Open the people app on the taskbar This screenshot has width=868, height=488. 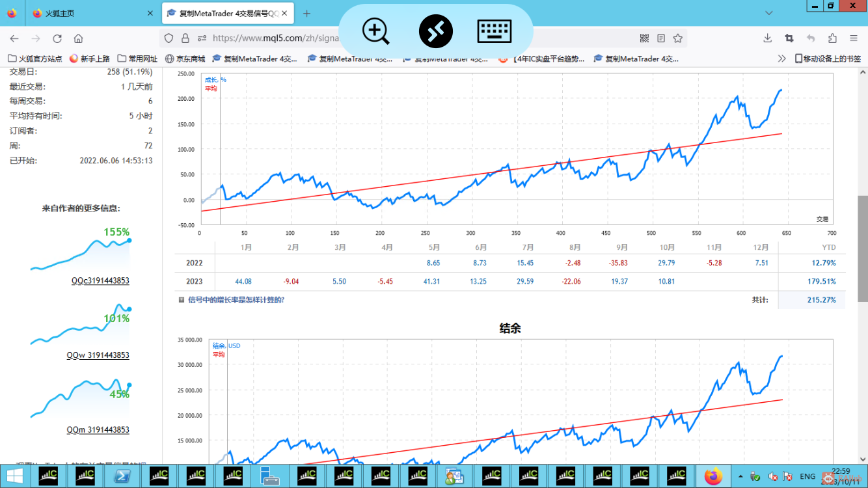[454, 476]
